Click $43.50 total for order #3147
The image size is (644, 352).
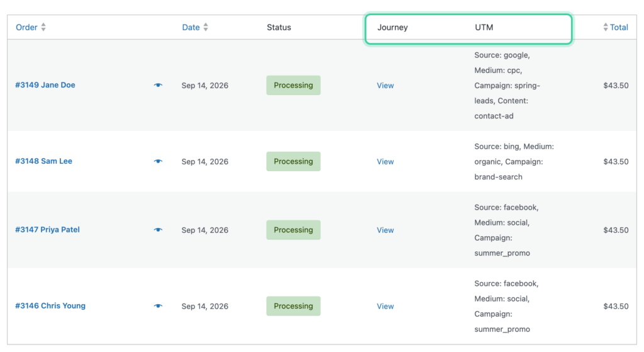[x=616, y=230]
